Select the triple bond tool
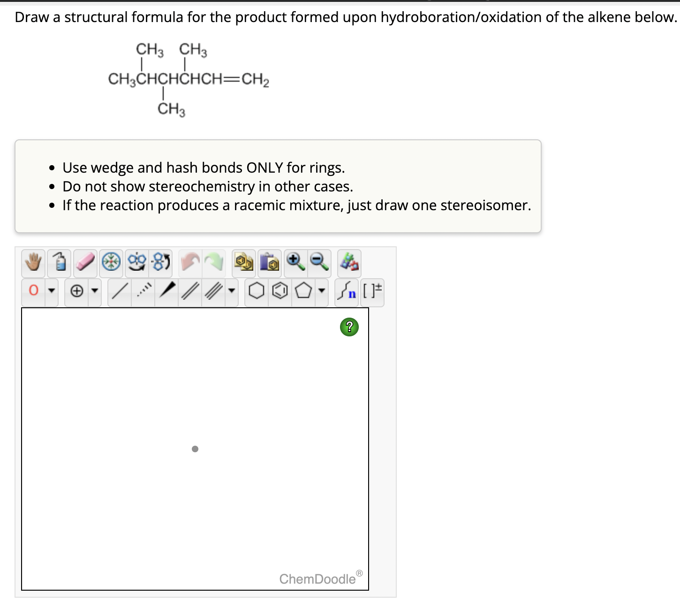Image resolution: width=680 pixels, height=616 pixels. point(214,291)
